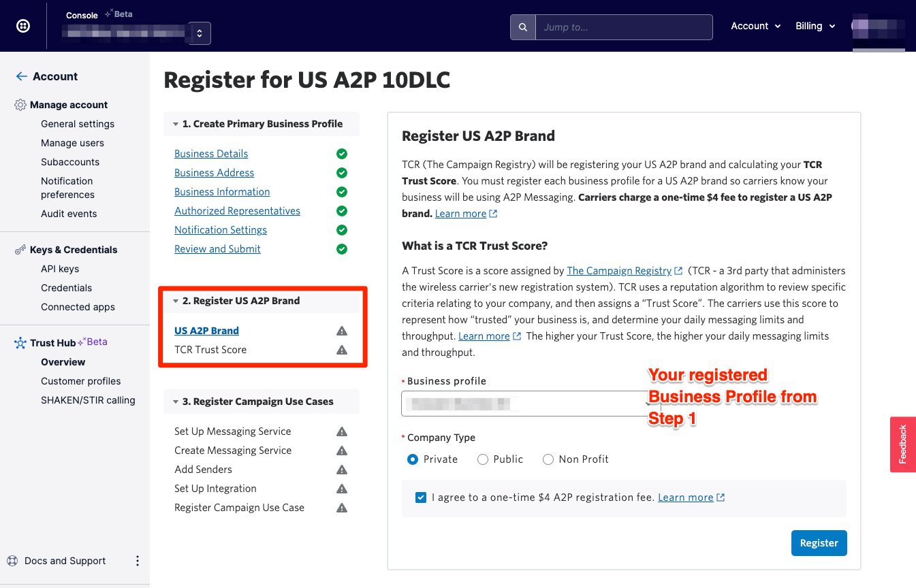The width and height of the screenshot is (916, 588).
Task: Click the Register button
Action: (x=819, y=542)
